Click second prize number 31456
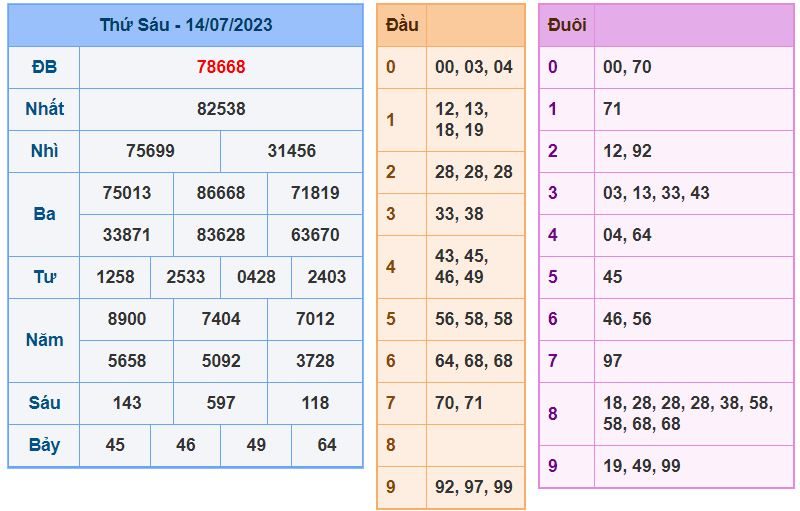The width and height of the screenshot is (800, 511). click(x=291, y=151)
